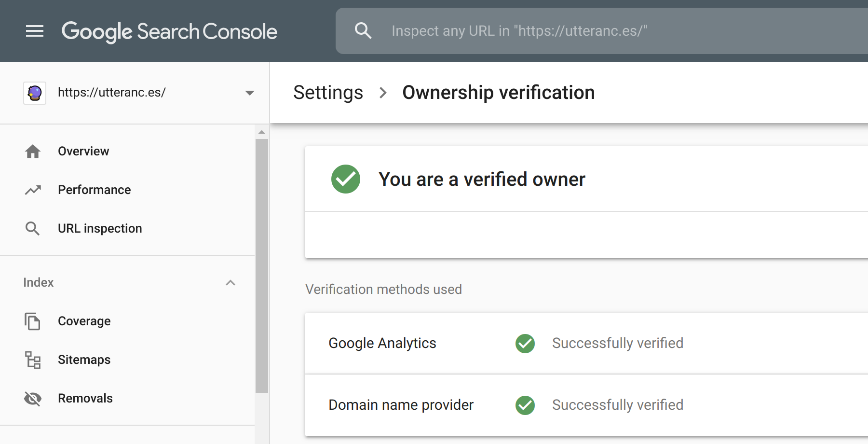Click the Inspect any URL search field

[x=579, y=31]
